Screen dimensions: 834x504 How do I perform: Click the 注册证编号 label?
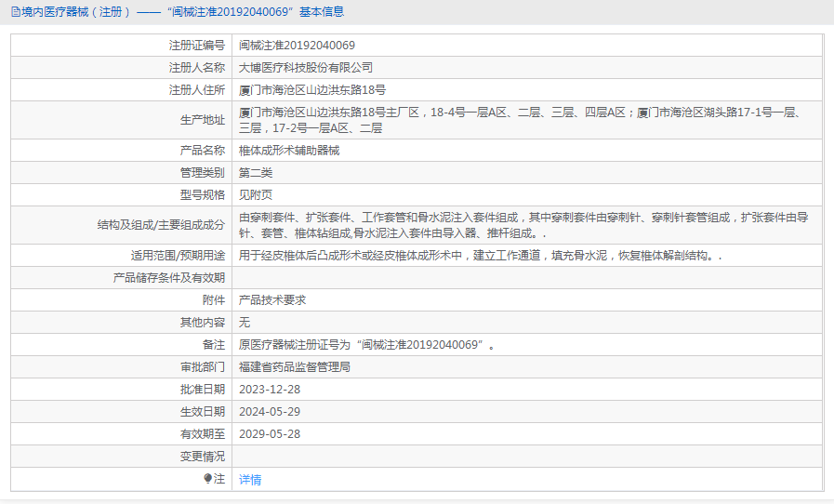(x=197, y=46)
